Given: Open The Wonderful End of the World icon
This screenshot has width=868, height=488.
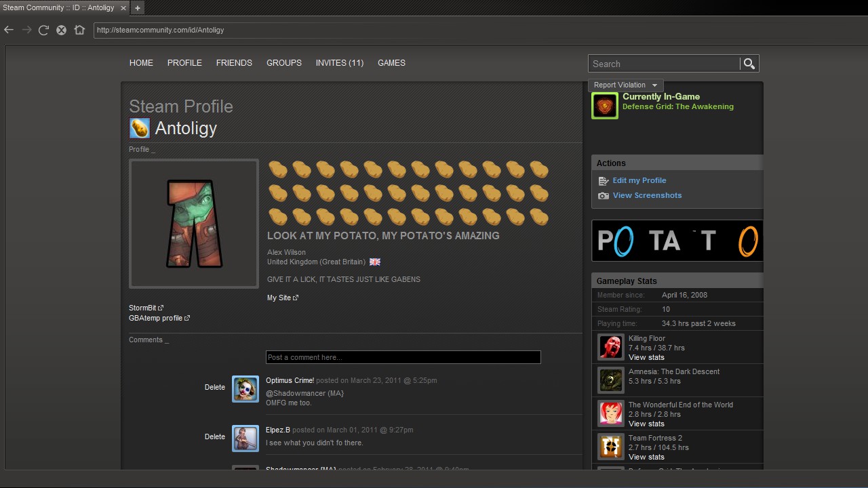Looking at the screenshot, I should pos(611,413).
